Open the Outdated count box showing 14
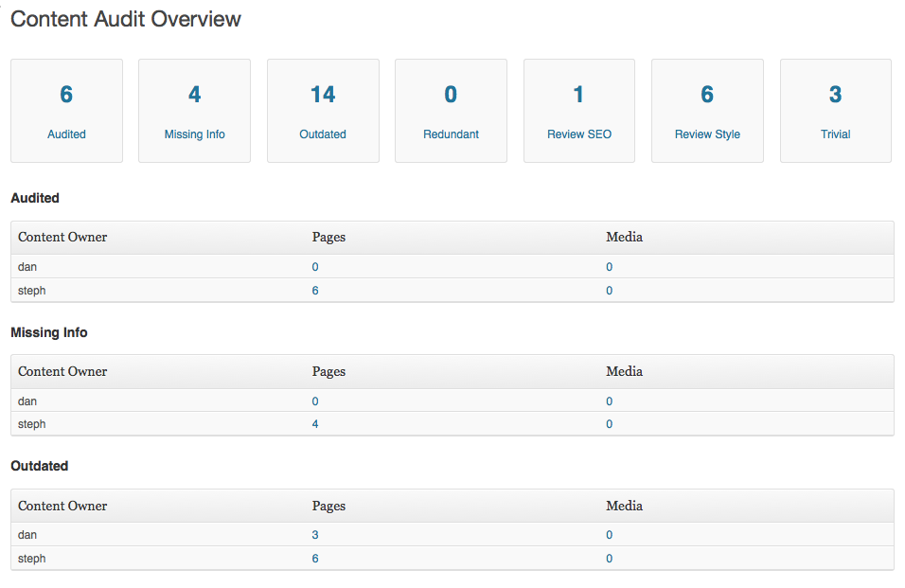The height and width of the screenshot is (588, 905). pyautogui.click(x=323, y=111)
